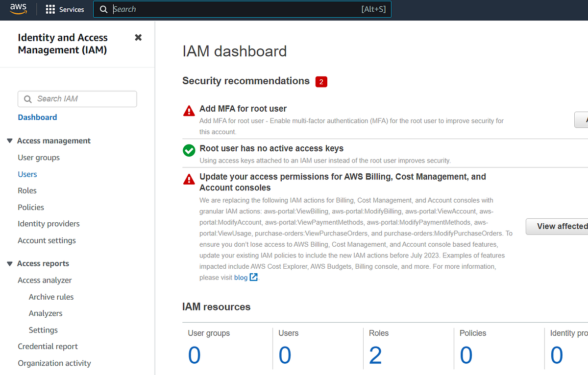Click the MFA warning triangle icon
Viewport: 588px width, 375px height.
coord(189,111)
